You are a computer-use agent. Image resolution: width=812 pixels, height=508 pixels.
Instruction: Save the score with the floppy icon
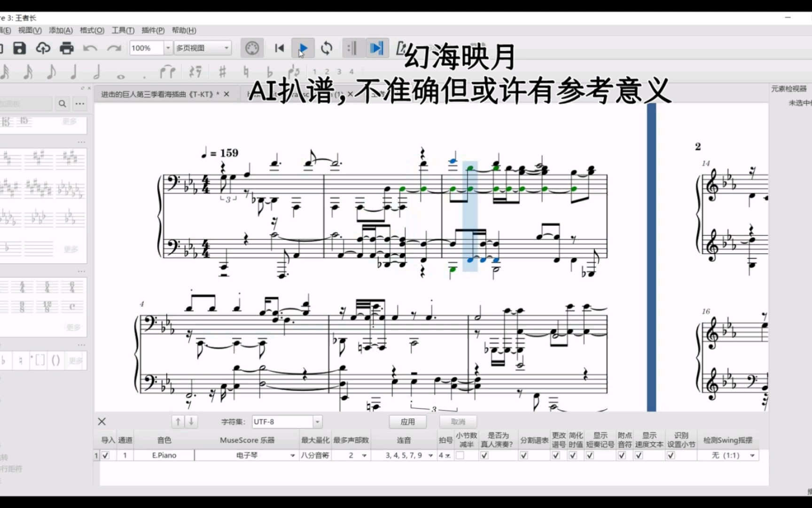point(19,48)
